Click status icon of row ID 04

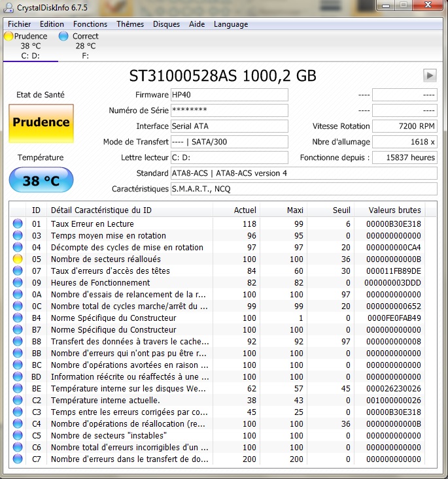[18, 247]
